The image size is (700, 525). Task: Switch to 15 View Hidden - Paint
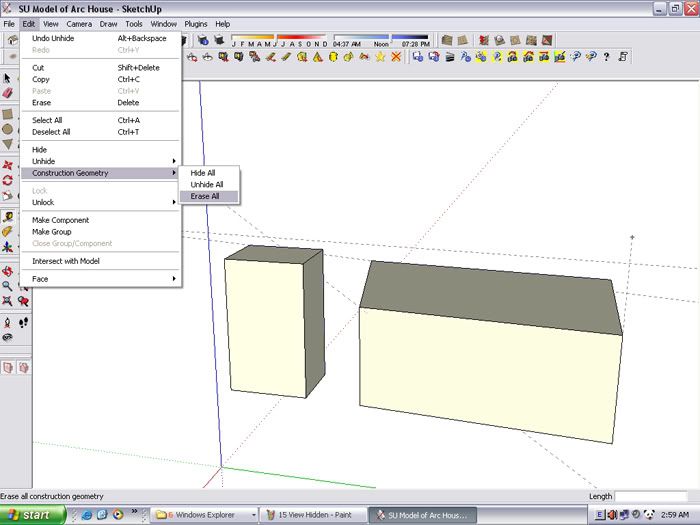pos(314,515)
